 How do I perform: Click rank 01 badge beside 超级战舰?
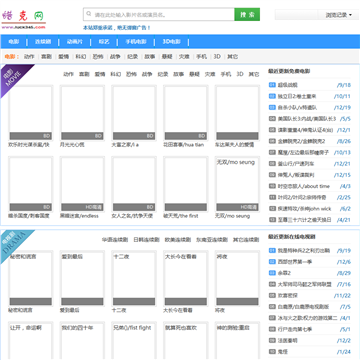coord(272,85)
